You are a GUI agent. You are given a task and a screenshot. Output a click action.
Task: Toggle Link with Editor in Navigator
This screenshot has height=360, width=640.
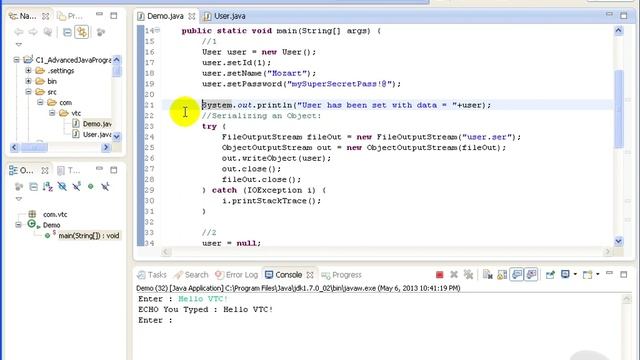(82, 32)
